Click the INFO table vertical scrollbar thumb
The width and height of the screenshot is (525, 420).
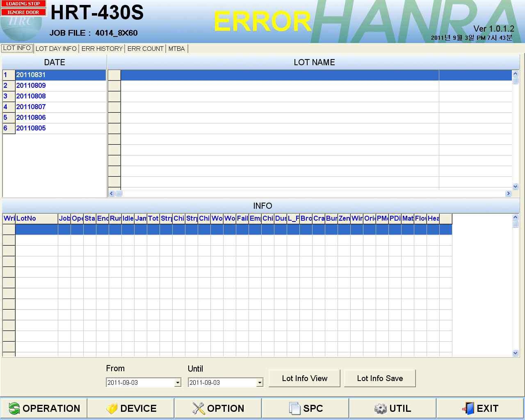point(516,224)
